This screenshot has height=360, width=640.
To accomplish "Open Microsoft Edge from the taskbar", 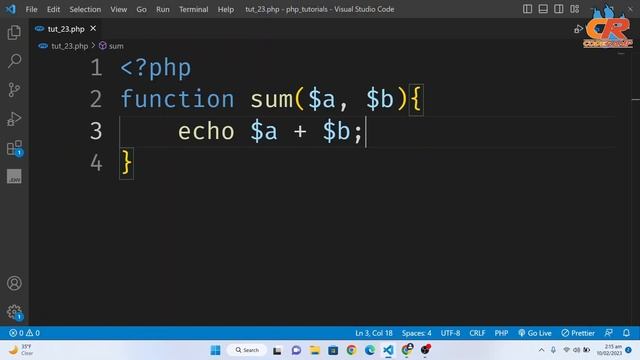I will coord(370,350).
